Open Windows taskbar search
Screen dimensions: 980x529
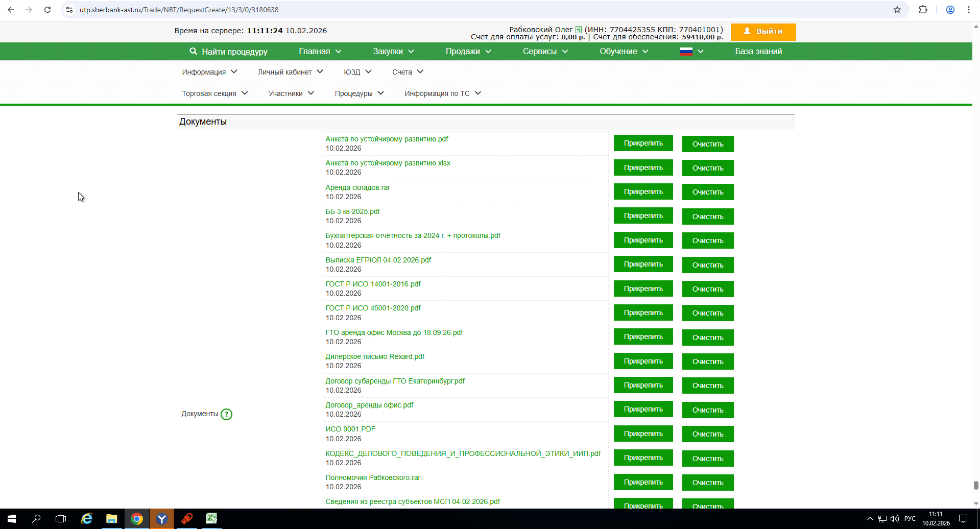tap(36, 519)
